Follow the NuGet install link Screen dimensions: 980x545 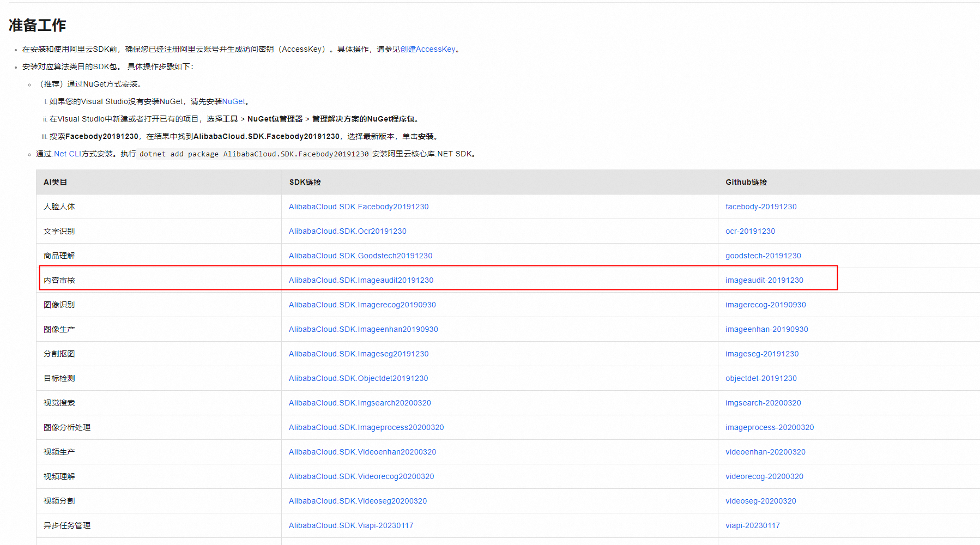click(234, 101)
